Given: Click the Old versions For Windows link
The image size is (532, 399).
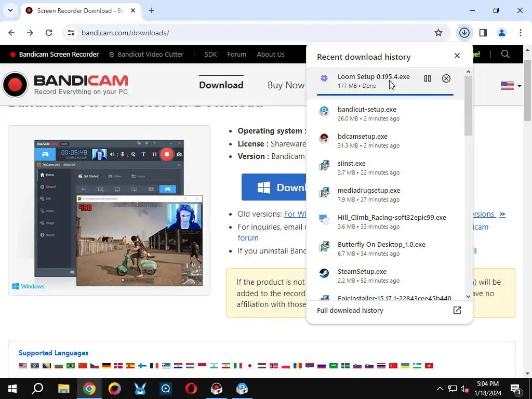Looking at the screenshot, I should [295, 214].
